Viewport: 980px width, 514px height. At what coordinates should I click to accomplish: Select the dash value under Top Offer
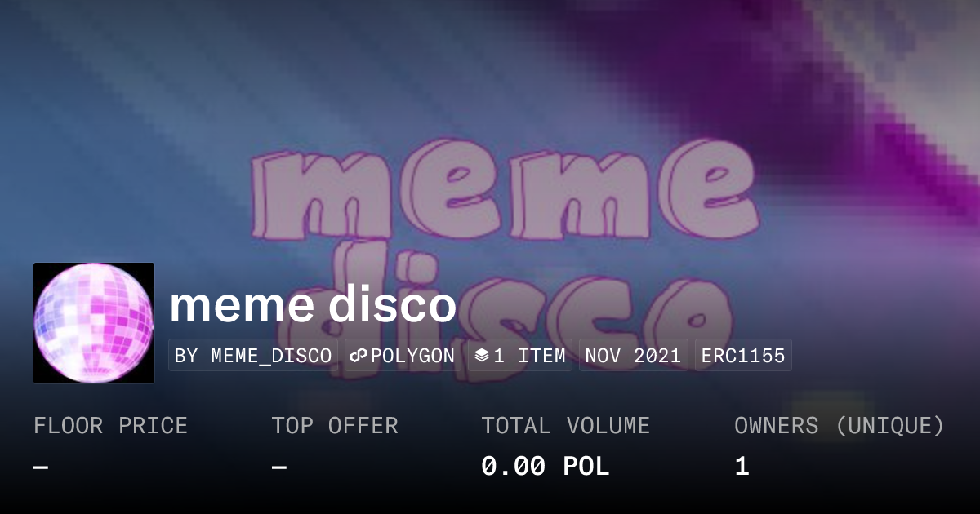click(278, 467)
